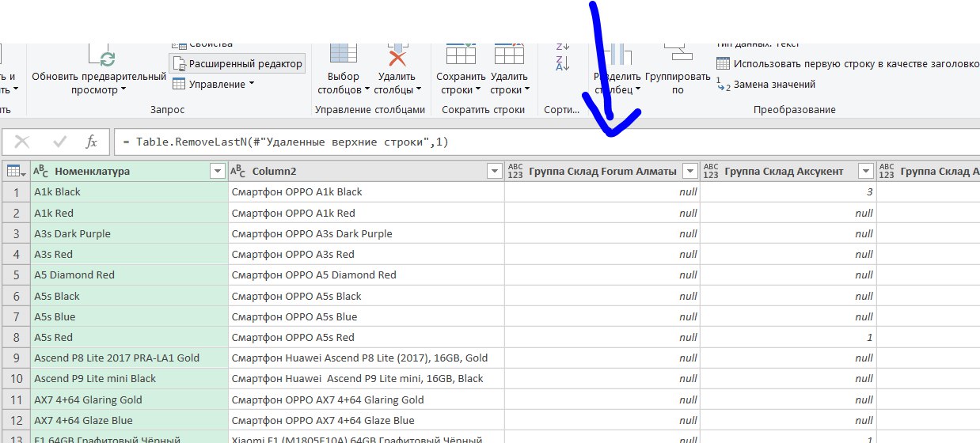Click the cell AX7 4+64 Glaze Blue
Viewport: 980px width, 443px height.
coord(129,420)
